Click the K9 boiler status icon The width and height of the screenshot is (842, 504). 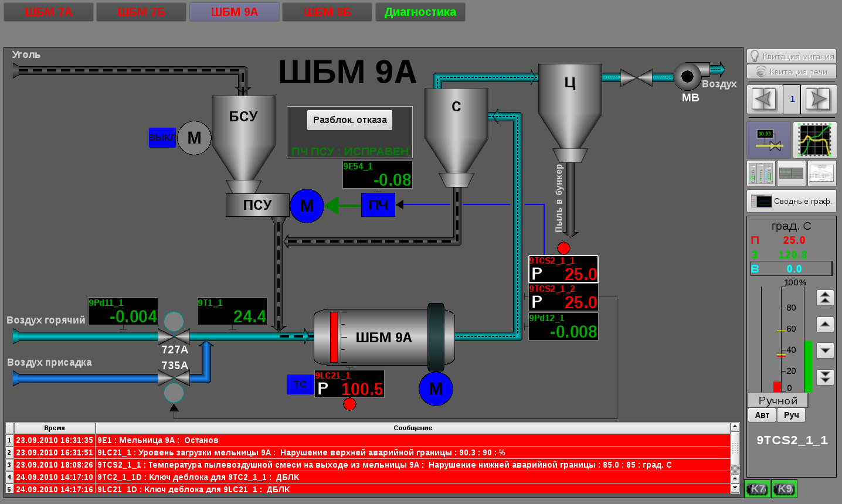(784, 489)
